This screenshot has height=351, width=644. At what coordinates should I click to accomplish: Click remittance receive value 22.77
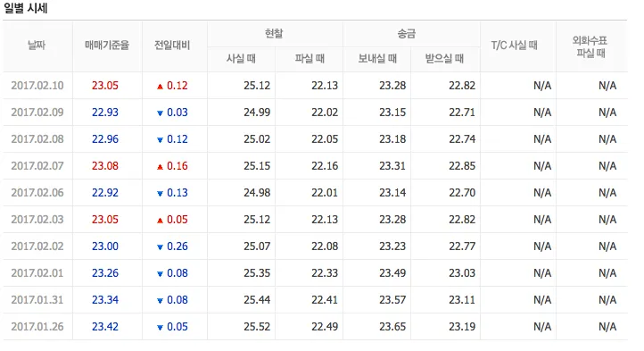coord(462,246)
